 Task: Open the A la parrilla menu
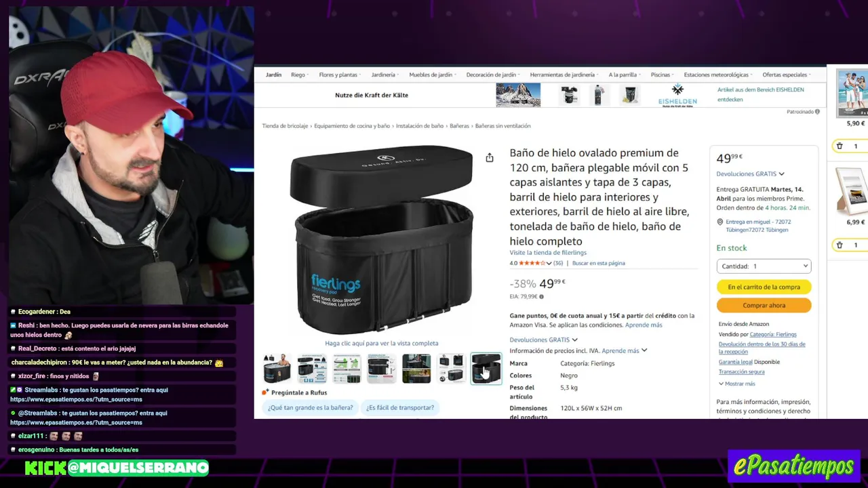[x=625, y=75]
